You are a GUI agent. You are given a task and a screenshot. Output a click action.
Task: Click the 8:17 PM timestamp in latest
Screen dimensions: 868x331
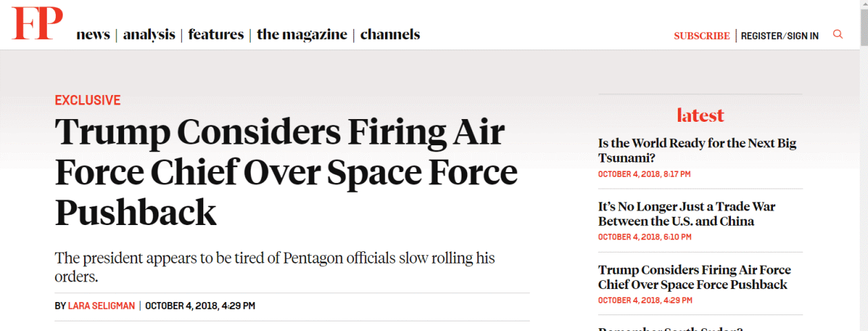(x=644, y=174)
